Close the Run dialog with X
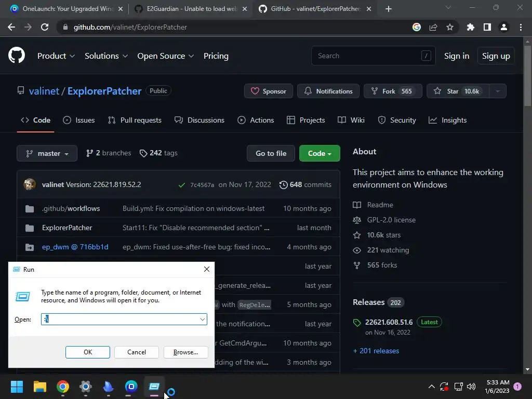The width and height of the screenshot is (532, 399). click(207, 269)
